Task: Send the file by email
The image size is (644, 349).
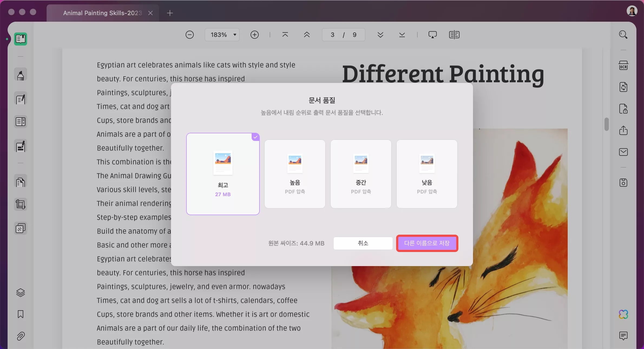Action: [x=623, y=152]
